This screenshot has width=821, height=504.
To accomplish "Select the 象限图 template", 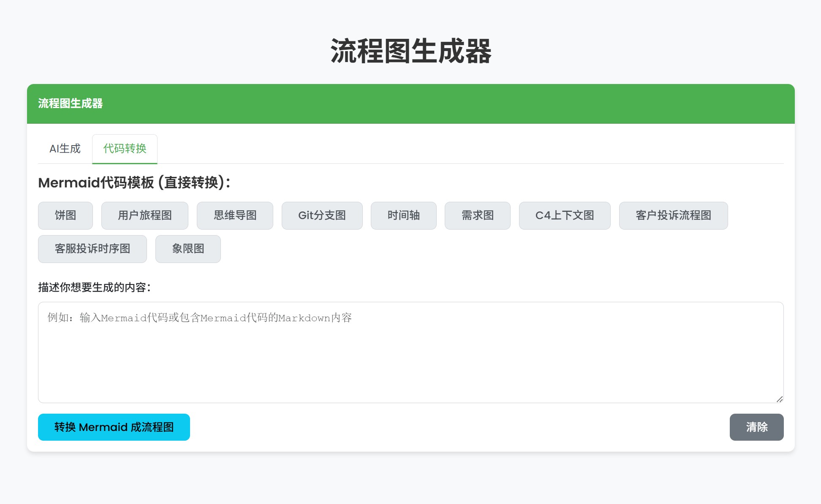I will (188, 249).
